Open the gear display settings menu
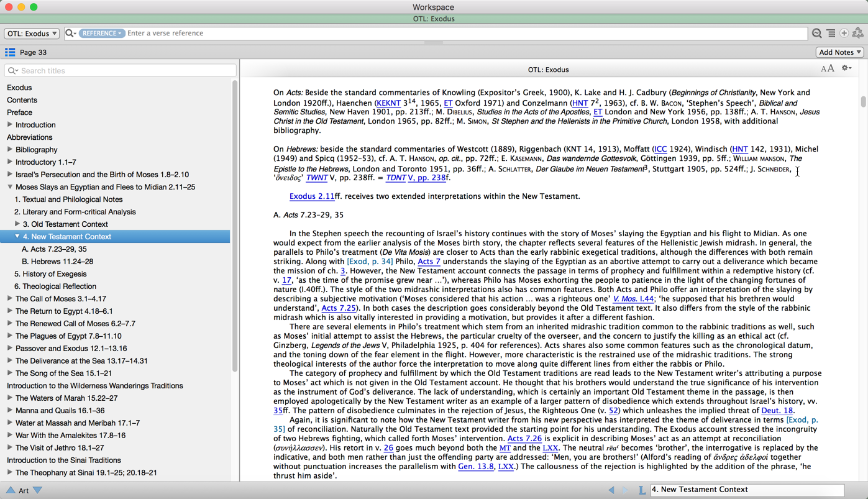 [846, 68]
